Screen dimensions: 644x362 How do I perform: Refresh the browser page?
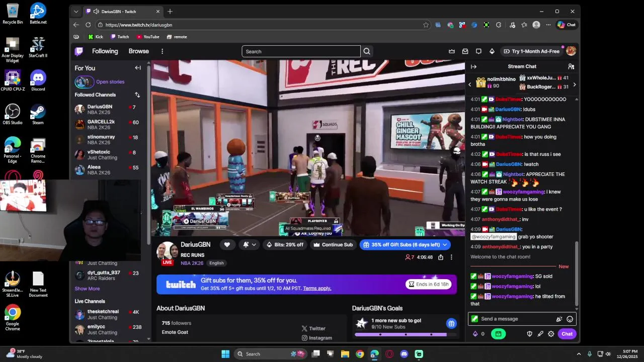coord(88,25)
